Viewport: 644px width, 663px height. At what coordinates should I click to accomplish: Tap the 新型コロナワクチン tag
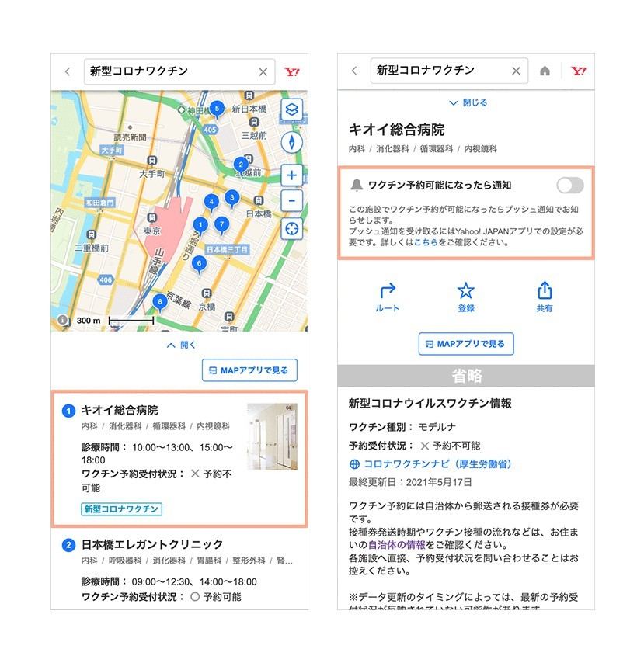point(121,509)
